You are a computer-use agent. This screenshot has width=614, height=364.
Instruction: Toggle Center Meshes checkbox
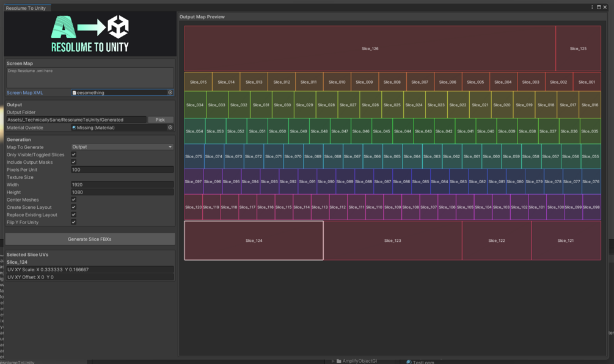(73, 200)
